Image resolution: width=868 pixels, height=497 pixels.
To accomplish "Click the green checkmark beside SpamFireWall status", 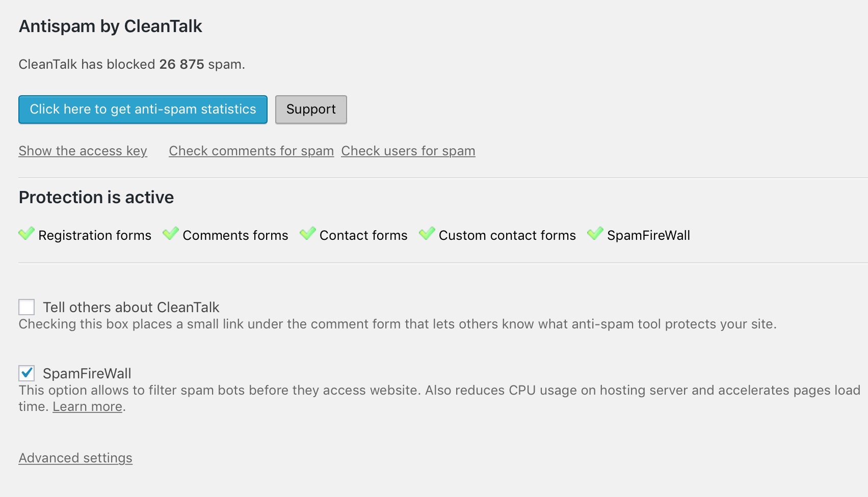I will (x=595, y=234).
